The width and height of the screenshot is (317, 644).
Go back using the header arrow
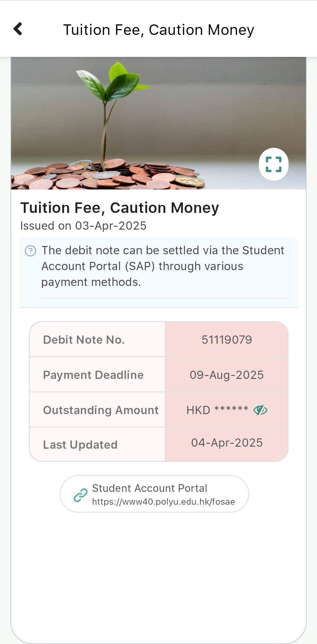click(18, 29)
